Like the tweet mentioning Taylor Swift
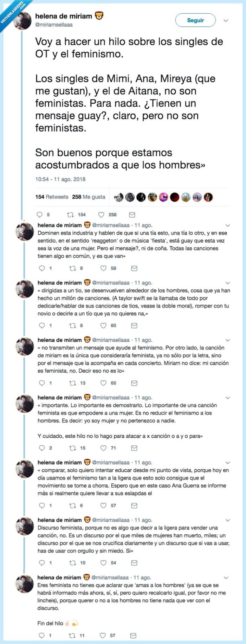Screen dimensions: 246x644 103,326
